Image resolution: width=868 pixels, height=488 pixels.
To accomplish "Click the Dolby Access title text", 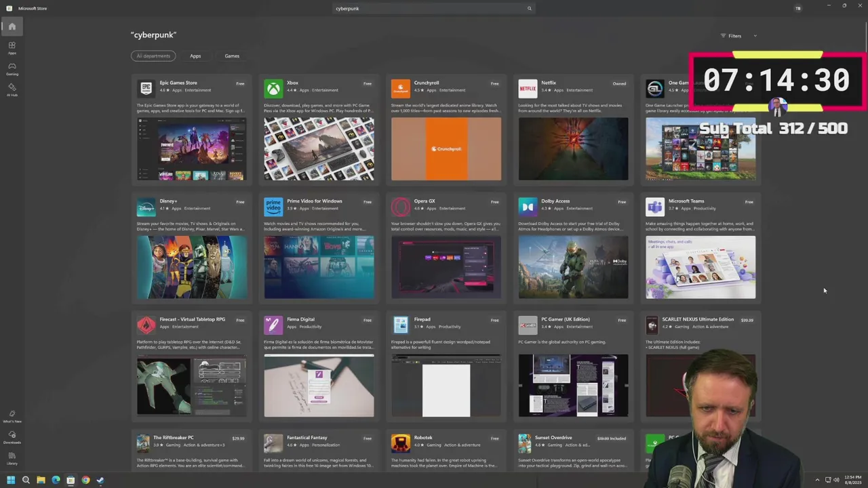I will coord(555,201).
